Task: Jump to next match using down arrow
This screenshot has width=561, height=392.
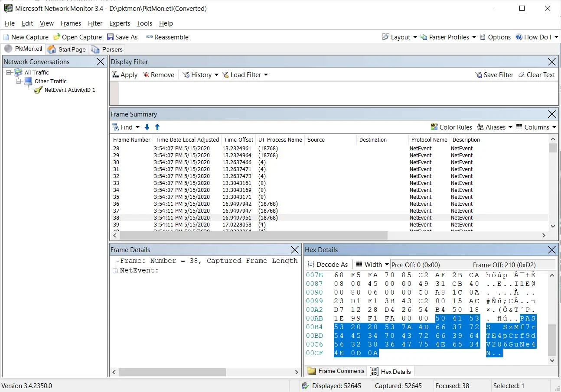Action: click(x=147, y=127)
